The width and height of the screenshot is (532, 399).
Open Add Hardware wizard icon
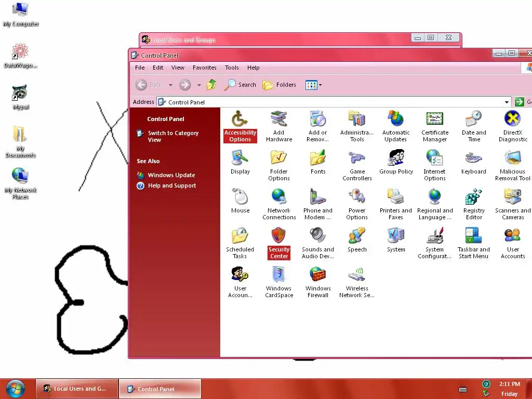[279, 126]
